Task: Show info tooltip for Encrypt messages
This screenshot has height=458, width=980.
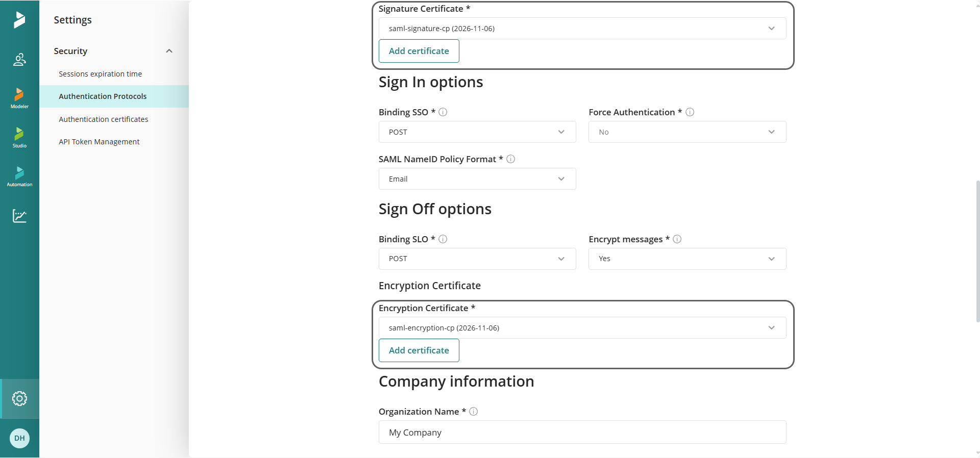Action: (677, 239)
